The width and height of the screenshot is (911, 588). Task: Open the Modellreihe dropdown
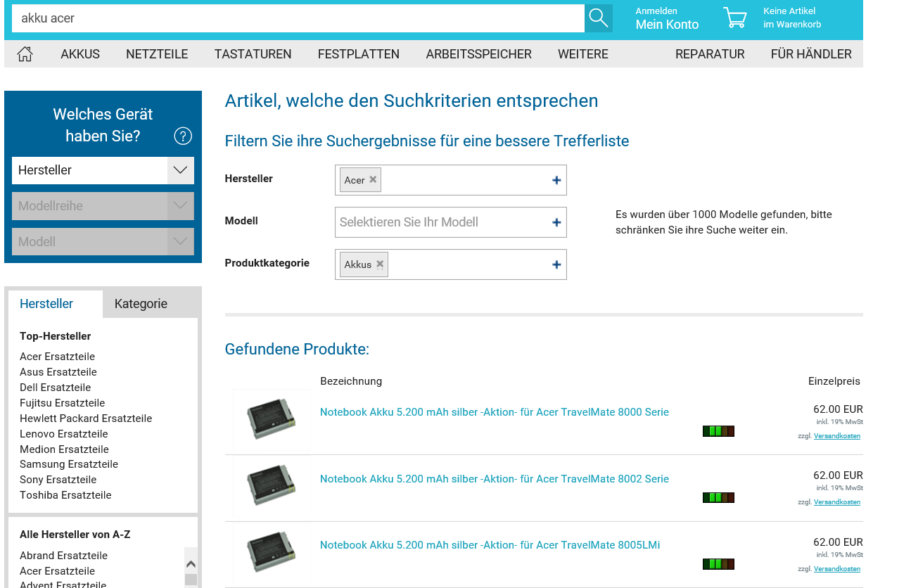pos(103,206)
